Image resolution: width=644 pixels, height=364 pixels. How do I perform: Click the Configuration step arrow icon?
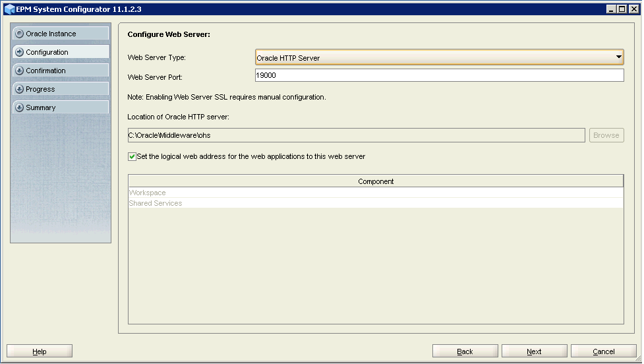19,52
